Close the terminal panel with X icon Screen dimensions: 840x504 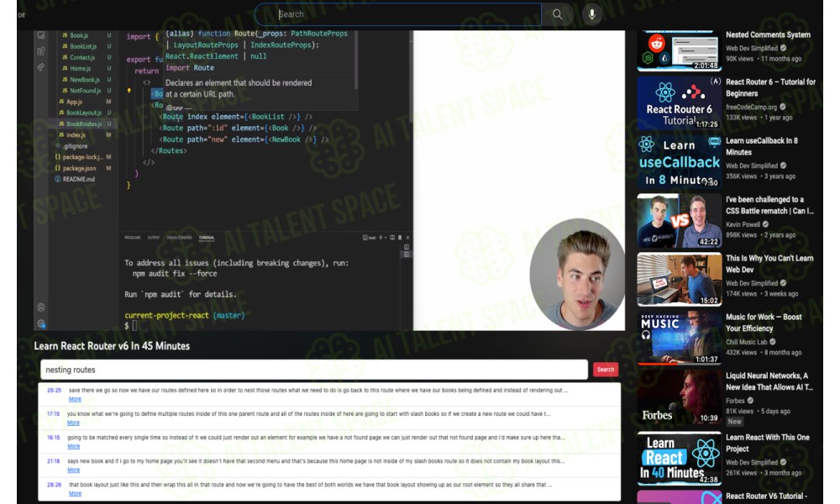point(407,237)
